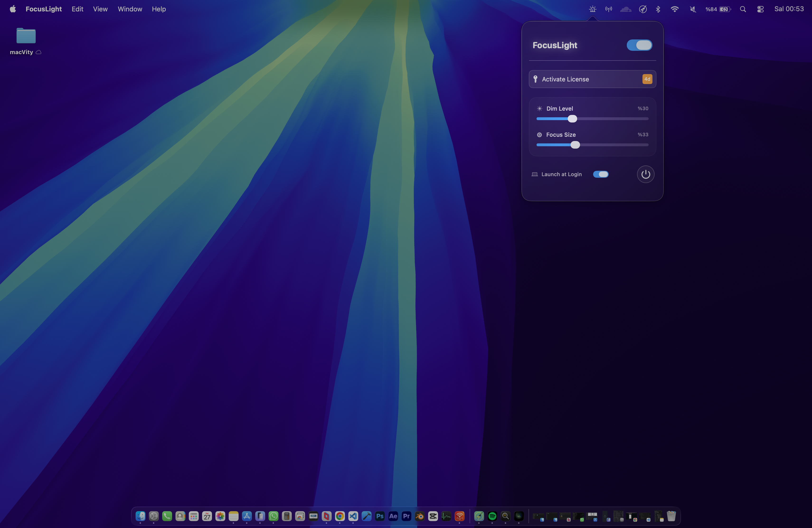Open the Wi-Fi menu bar icon

675,9
